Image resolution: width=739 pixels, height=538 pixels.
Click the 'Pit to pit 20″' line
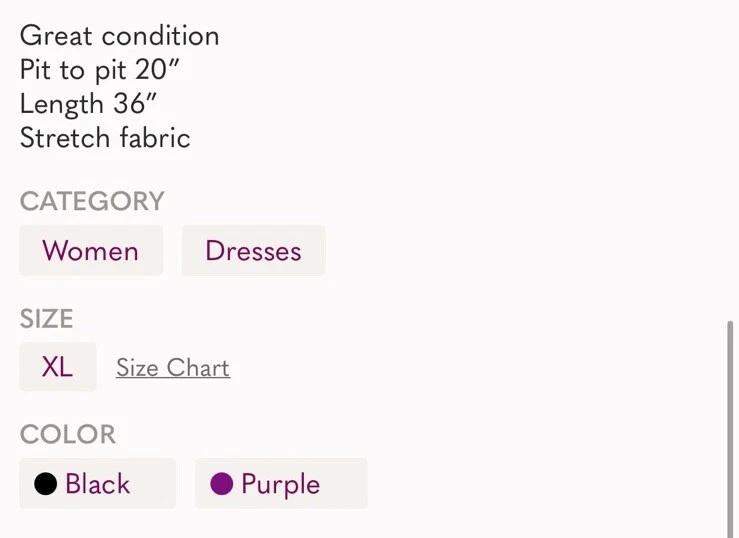100,70
